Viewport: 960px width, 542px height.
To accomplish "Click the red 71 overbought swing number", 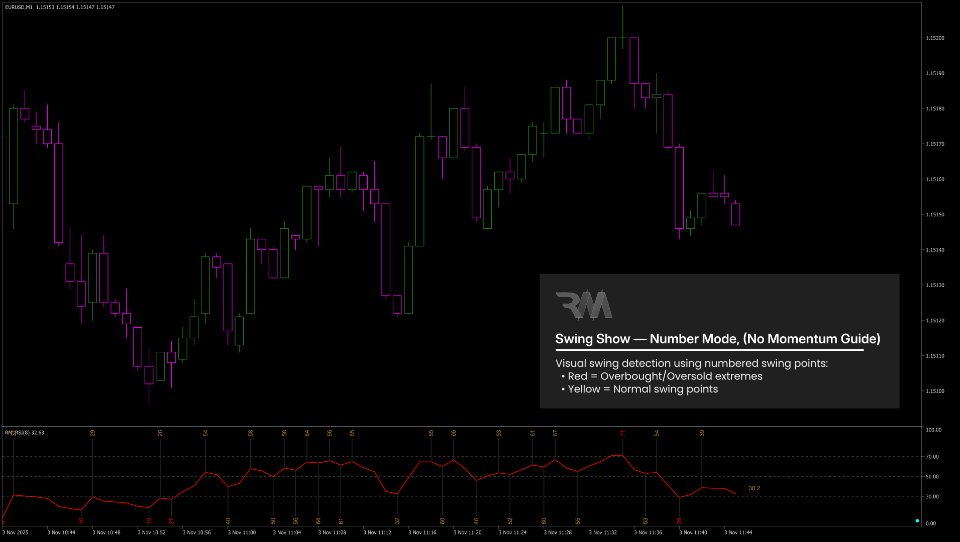I will point(623,433).
